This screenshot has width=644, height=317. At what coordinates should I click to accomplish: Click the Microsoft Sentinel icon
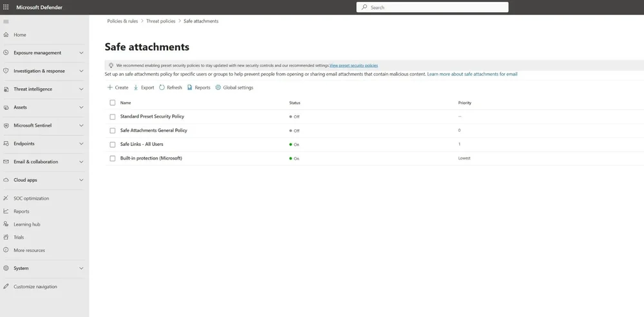point(6,125)
